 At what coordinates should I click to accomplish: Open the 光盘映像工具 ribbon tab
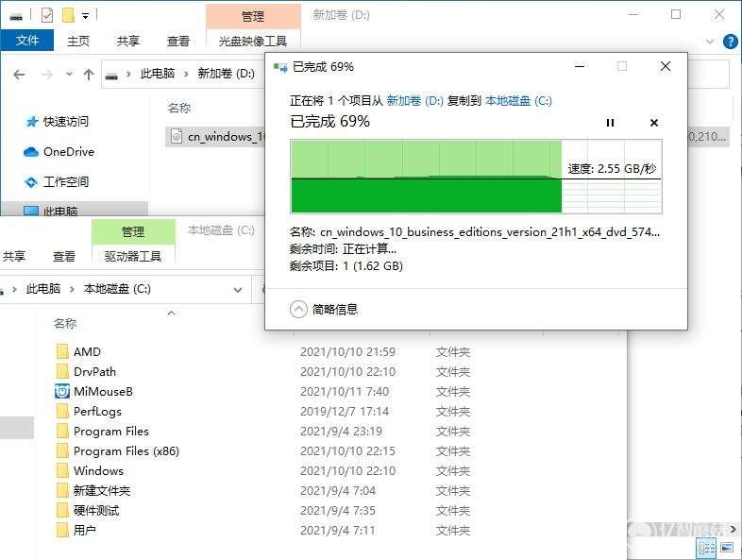(x=253, y=41)
